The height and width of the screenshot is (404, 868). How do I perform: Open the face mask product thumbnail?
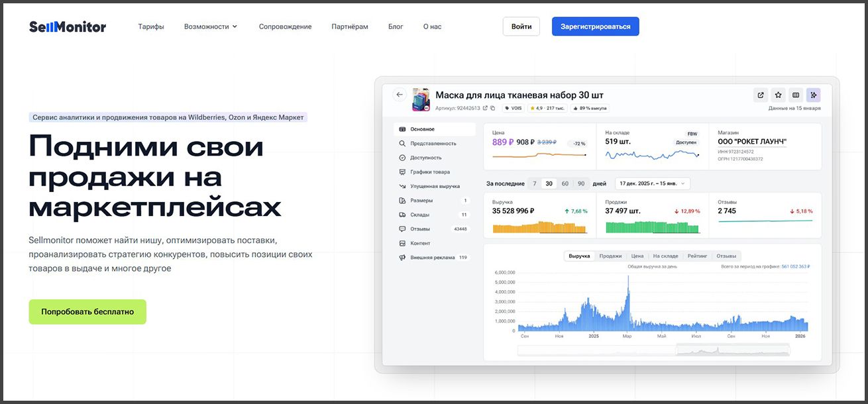[421, 99]
